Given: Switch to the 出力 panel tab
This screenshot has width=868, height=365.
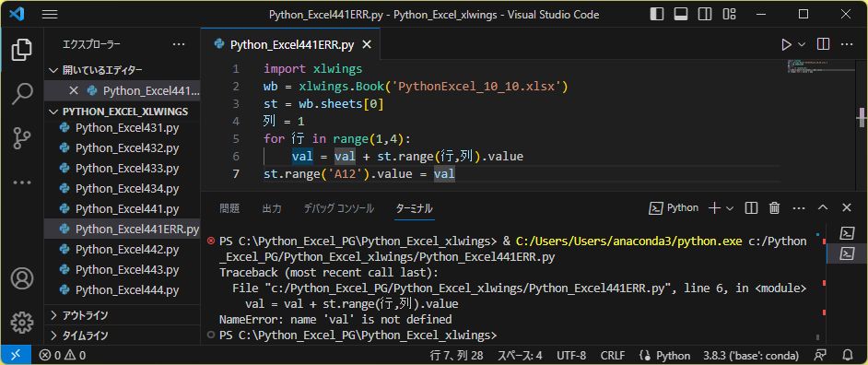Looking at the screenshot, I should (x=272, y=209).
